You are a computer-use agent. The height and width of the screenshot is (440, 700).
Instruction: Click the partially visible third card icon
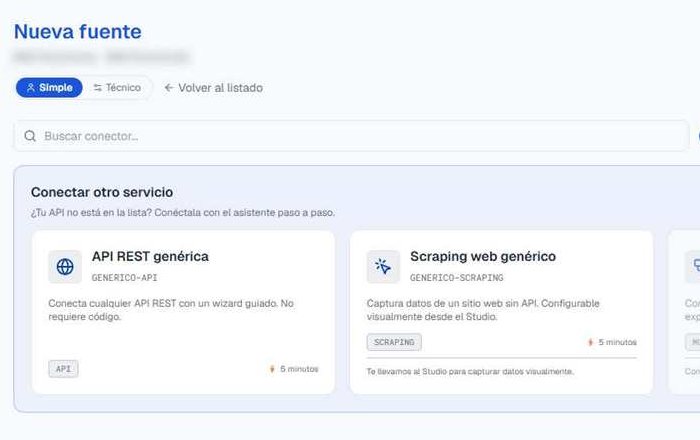pyautogui.click(x=693, y=267)
